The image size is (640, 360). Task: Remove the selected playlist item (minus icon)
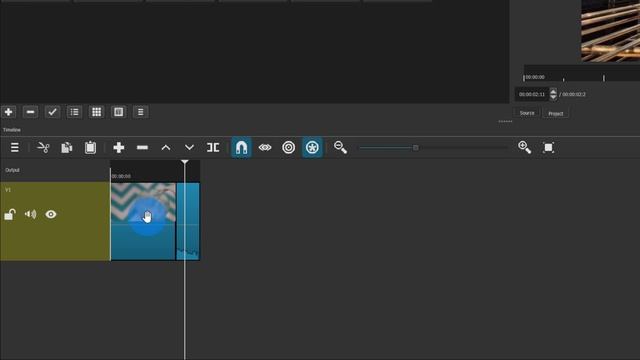click(x=31, y=112)
